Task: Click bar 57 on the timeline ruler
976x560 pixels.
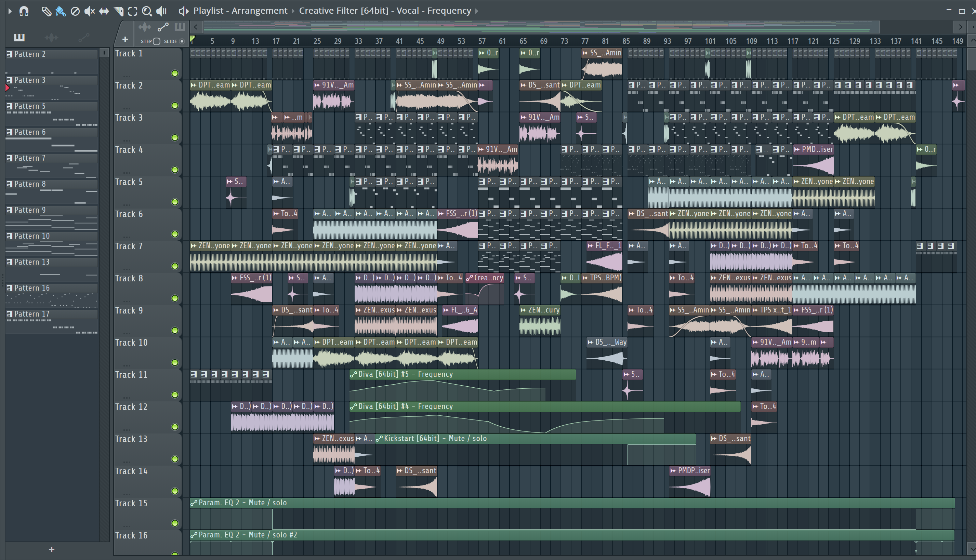Action: [482, 41]
